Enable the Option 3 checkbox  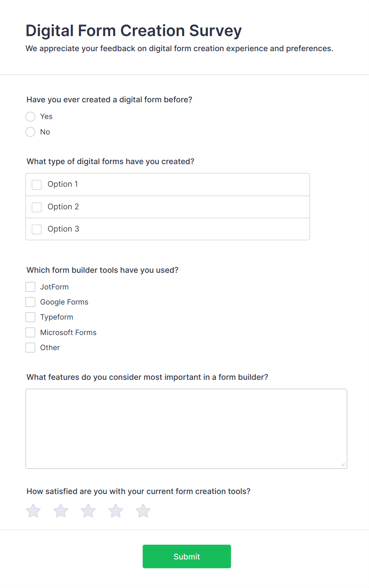[37, 229]
